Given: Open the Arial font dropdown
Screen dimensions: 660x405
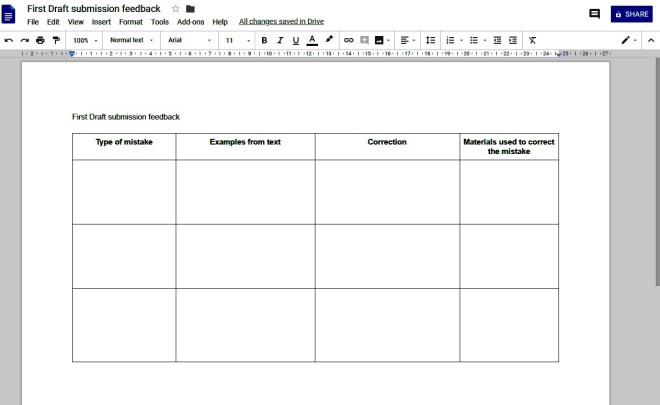Looking at the screenshot, I should [189, 40].
